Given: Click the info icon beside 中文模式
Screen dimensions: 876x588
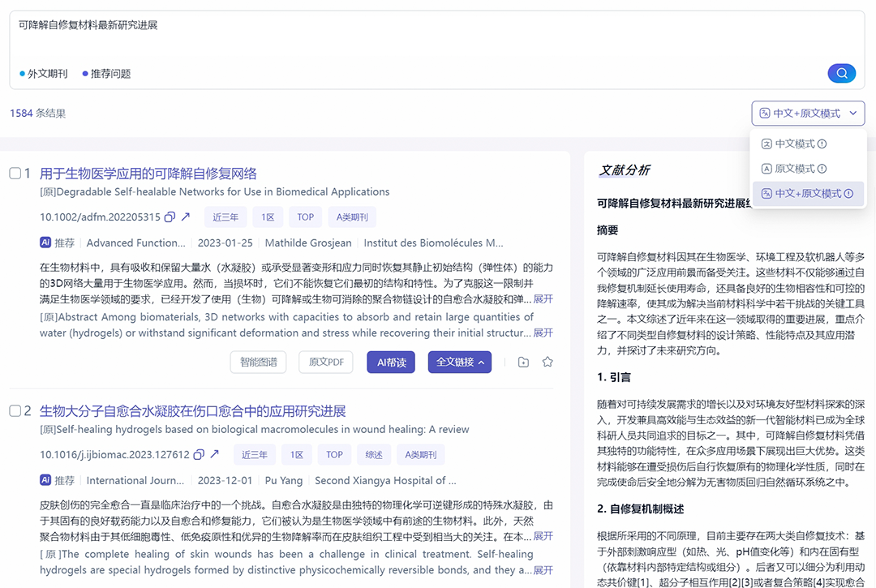Looking at the screenshot, I should click(822, 144).
